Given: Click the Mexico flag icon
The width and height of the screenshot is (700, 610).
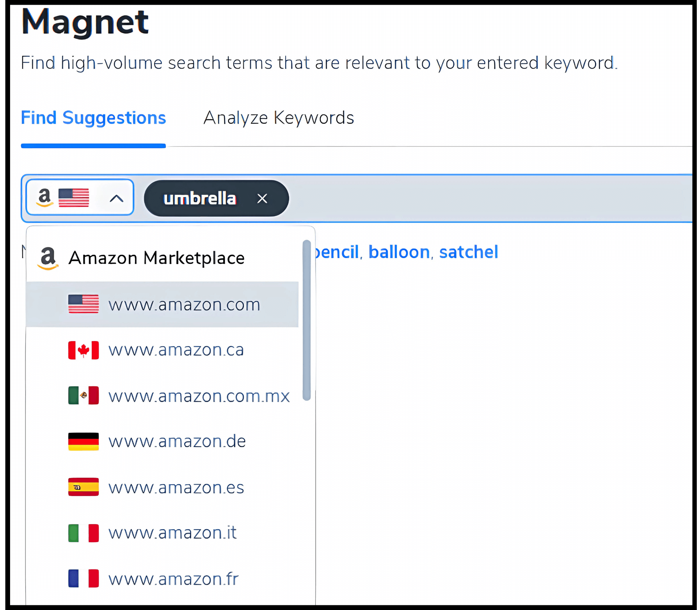Looking at the screenshot, I should [83, 395].
